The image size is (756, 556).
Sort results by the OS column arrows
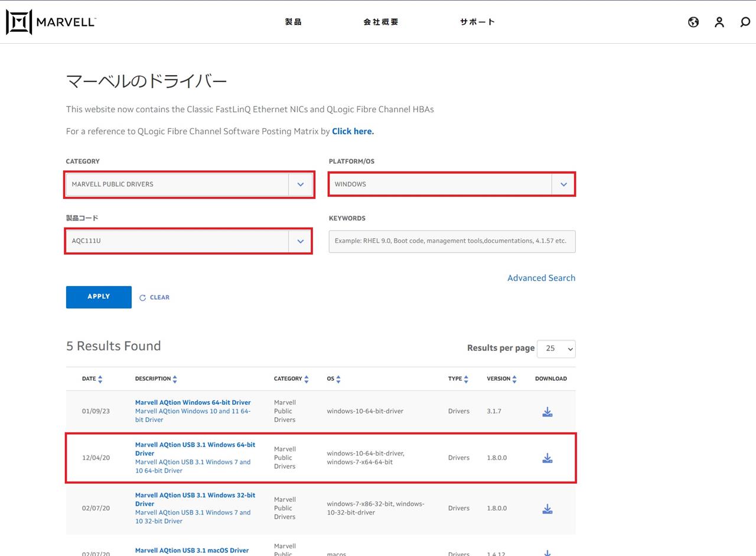click(x=338, y=379)
